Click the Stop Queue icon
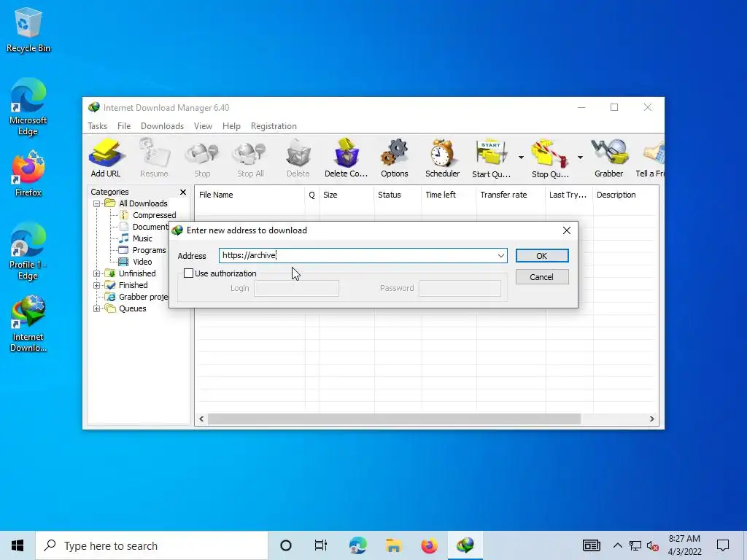 (x=550, y=158)
